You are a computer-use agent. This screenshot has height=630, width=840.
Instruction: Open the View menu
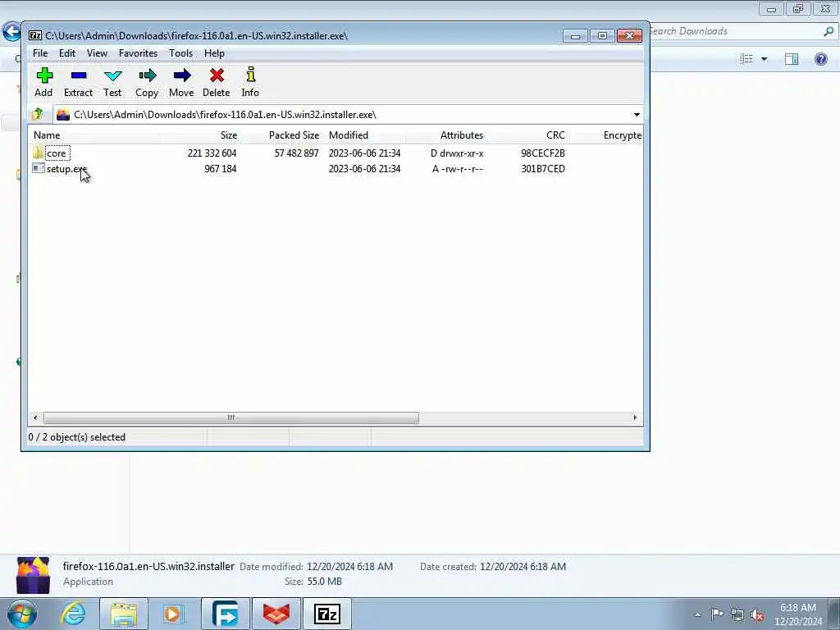point(97,53)
